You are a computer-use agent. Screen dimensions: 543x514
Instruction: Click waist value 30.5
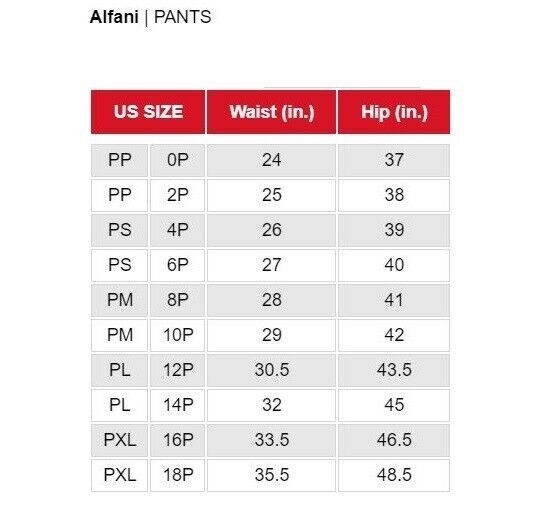272,370
